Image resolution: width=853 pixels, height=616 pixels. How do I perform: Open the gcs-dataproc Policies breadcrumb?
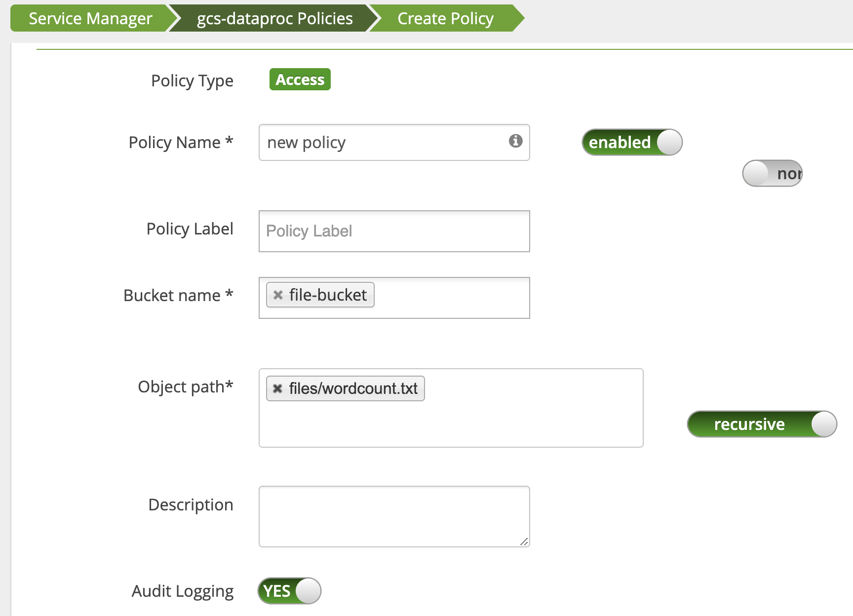tap(274, 19)
